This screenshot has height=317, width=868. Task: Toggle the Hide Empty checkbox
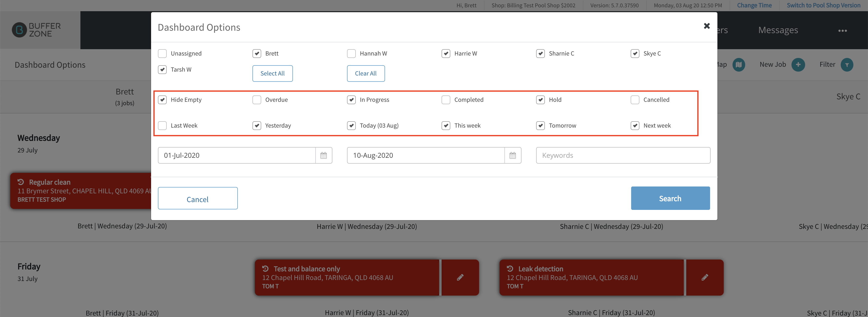point(162,100)
